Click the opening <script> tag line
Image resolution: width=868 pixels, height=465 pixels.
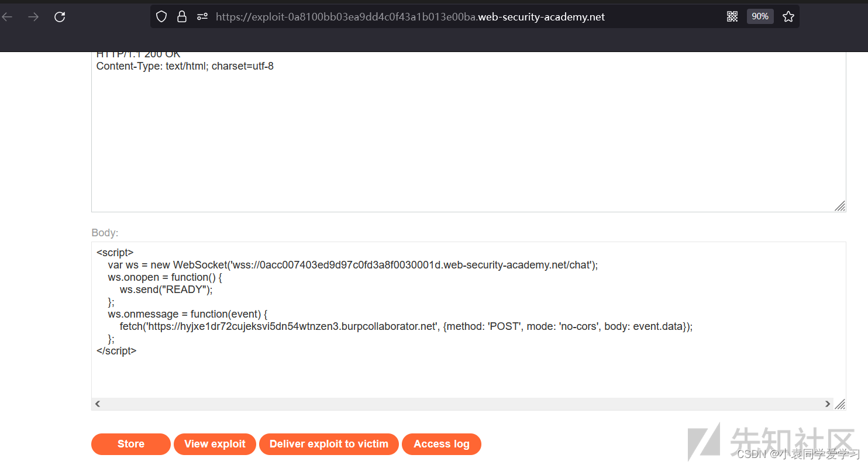[x=115, y=253]
